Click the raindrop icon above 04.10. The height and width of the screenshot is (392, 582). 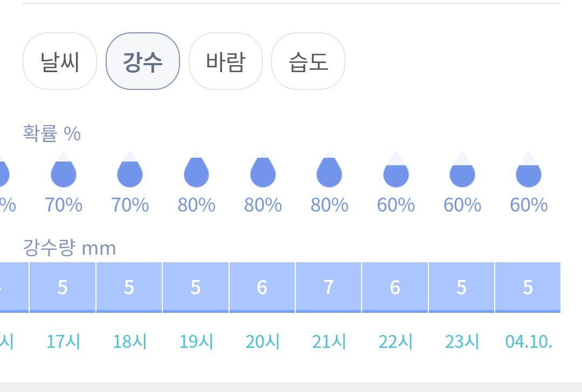click(529, 169)
